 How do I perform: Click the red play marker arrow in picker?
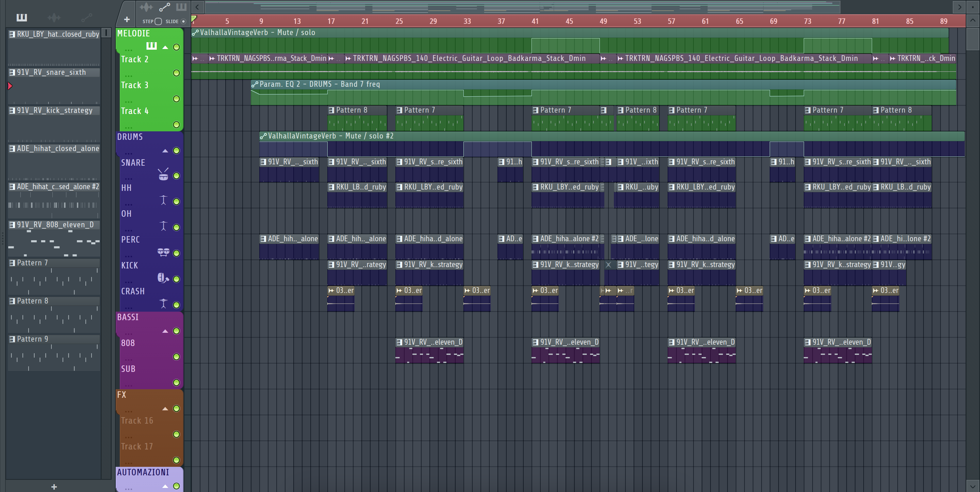coord(10,86)
